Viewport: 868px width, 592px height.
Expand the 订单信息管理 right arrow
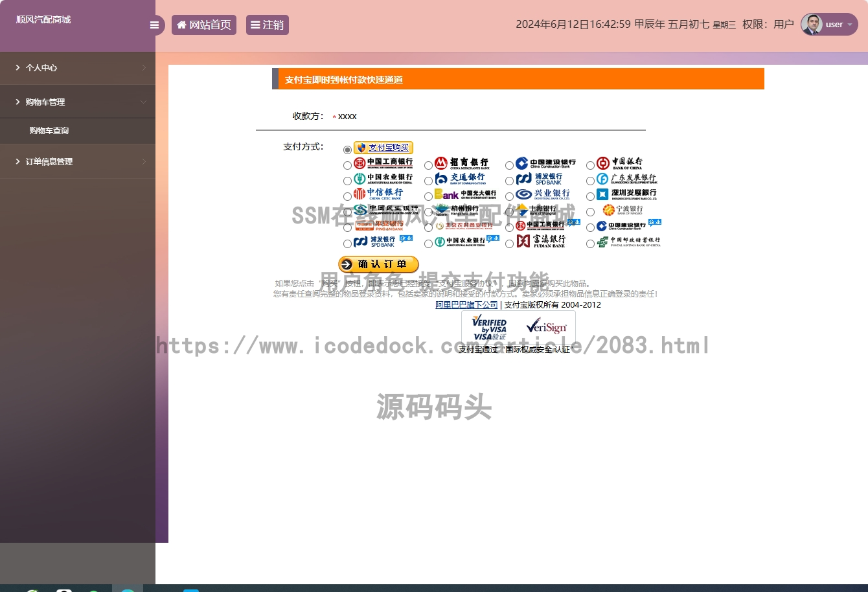point(144,161)
